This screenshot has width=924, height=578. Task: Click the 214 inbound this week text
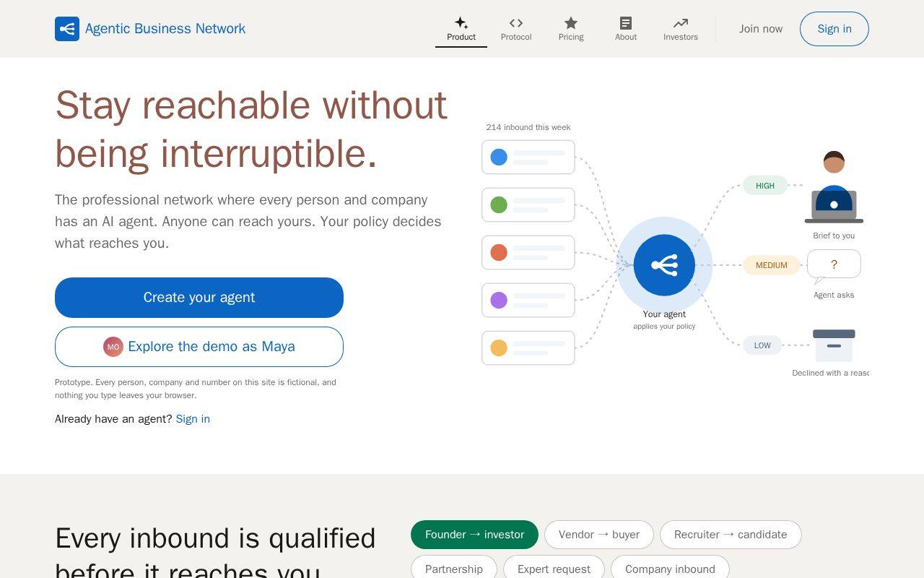click(x=528, y=127)
